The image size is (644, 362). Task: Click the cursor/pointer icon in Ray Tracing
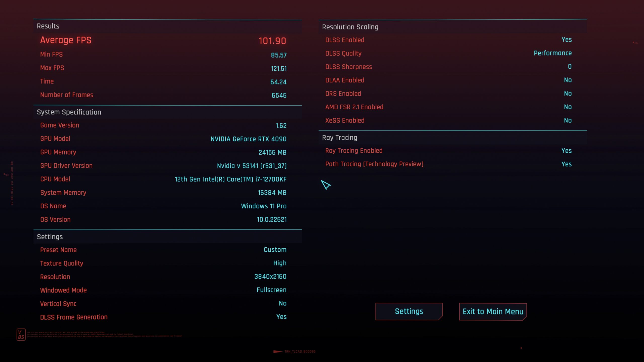point(327,185)
